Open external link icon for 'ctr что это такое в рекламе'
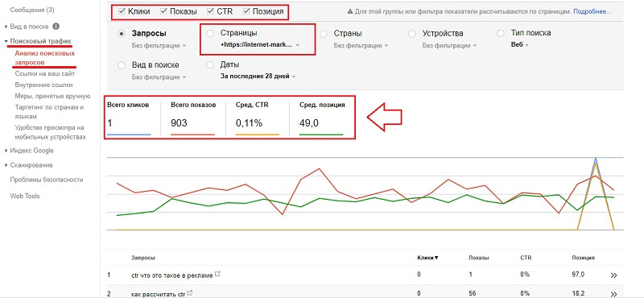 click(217, 274)
